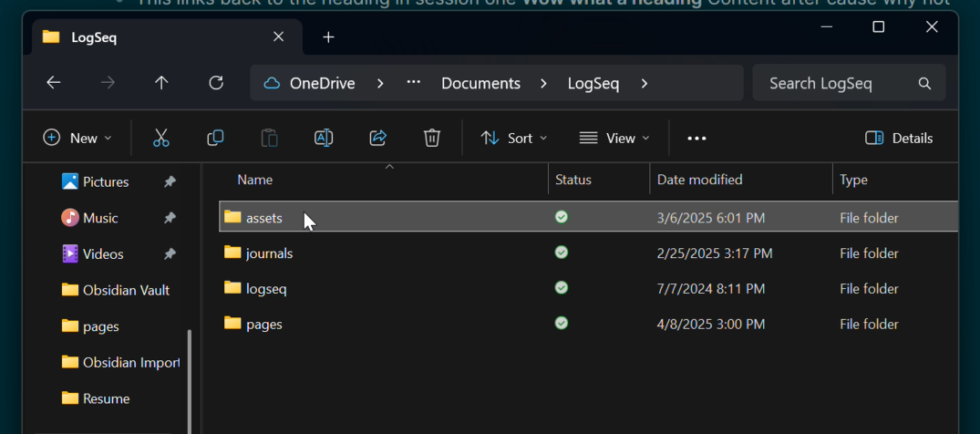The width and height of the screenshot is (980, 434).
Task: Sort by the Status column header
Action: pos(573,181)
